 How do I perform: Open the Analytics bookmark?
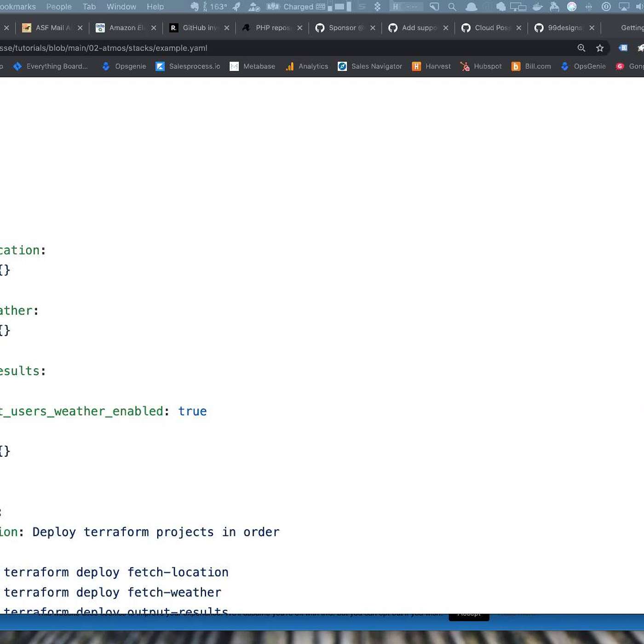tap(307, 66)
